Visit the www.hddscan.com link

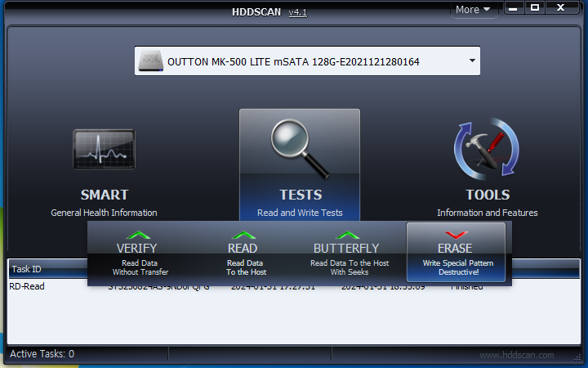click(516, 355)
